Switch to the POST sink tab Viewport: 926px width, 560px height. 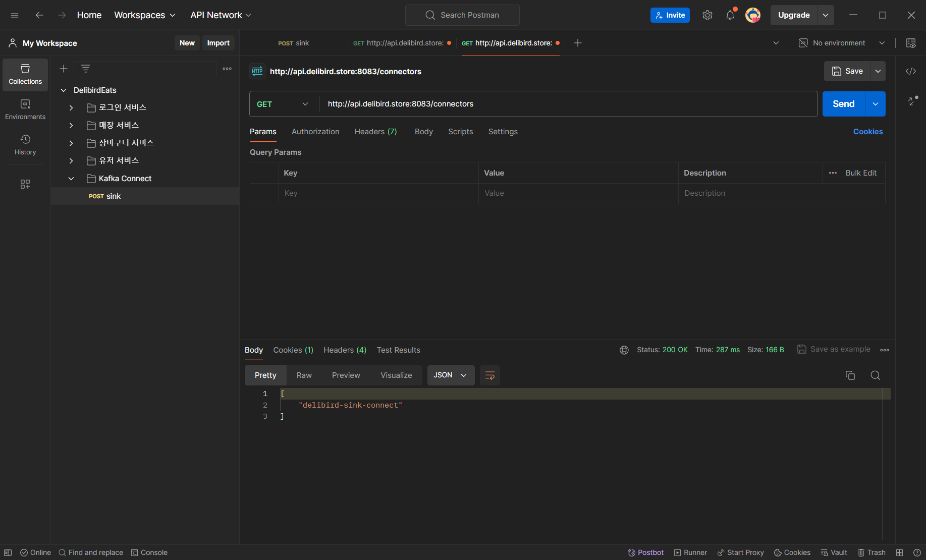coord(294,43)
